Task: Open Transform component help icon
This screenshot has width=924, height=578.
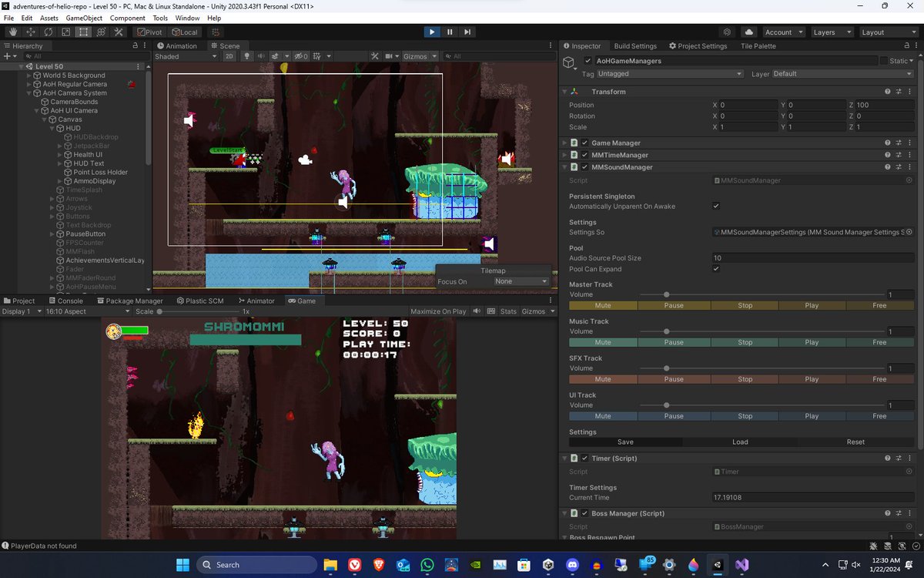Action: (888, 92)
